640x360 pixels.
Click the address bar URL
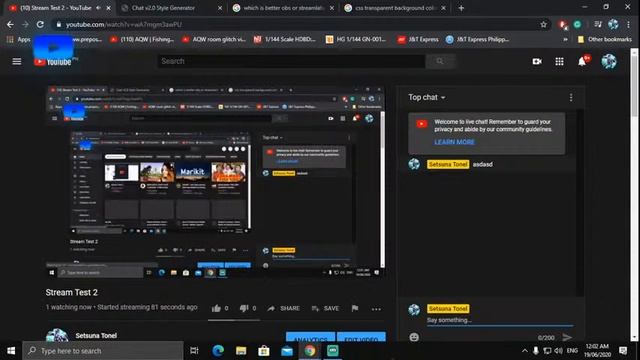[x=124, y=24]
